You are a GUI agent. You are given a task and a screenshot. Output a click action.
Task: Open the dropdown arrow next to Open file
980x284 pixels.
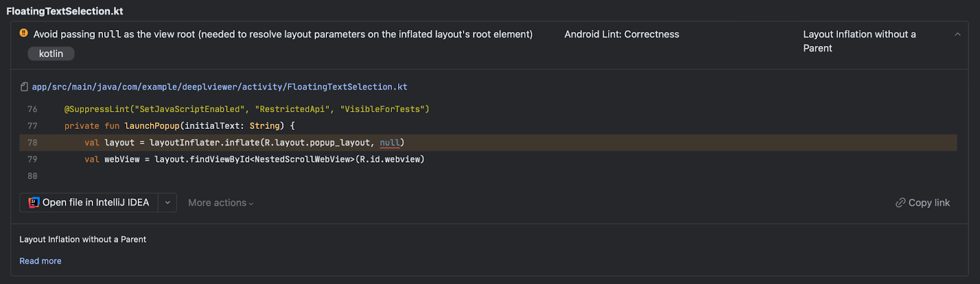(167, 202)
